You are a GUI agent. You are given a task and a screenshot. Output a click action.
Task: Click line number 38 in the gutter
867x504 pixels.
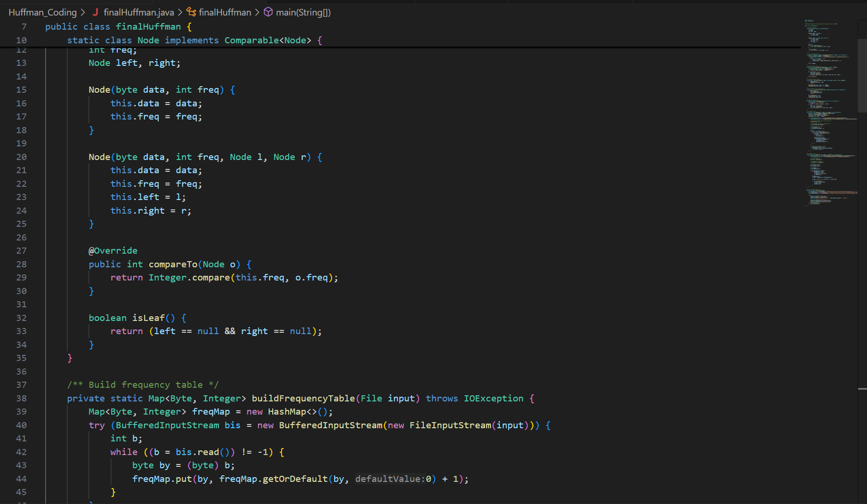point(21,399)
